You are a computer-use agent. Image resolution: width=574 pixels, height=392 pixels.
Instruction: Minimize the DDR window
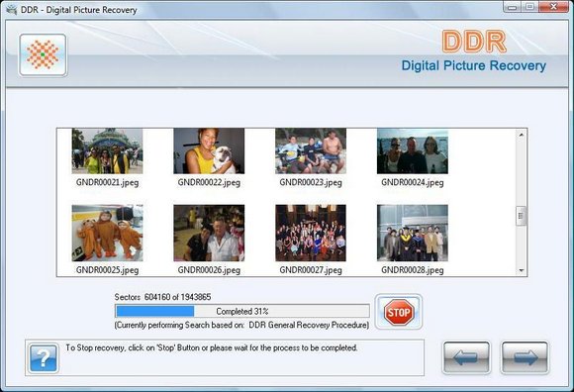(x=512, y=7)
